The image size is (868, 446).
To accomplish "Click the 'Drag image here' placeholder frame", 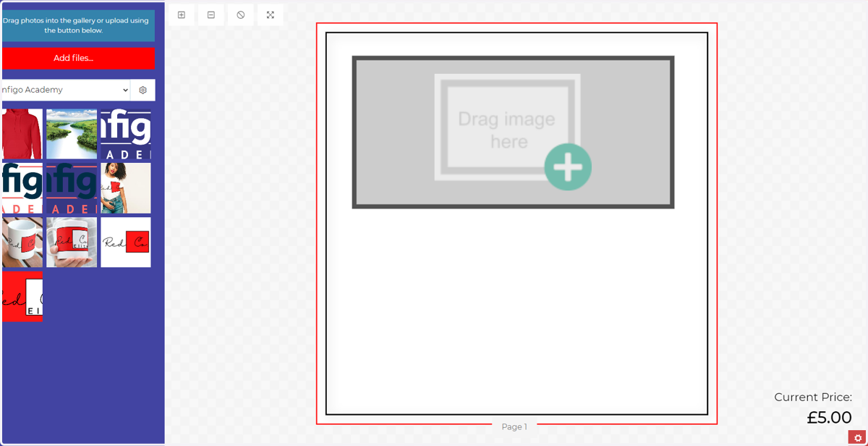I will click(x=513, y=132).
